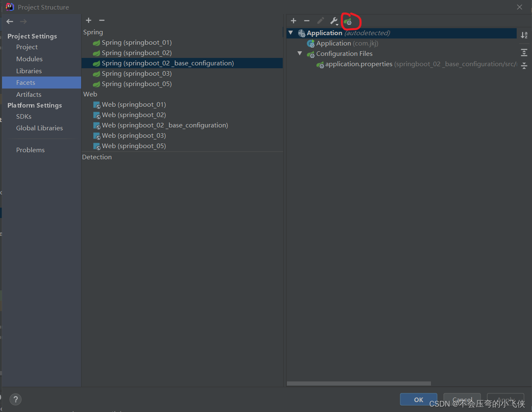Remove selected facet with minus icon

click(102, 20)
